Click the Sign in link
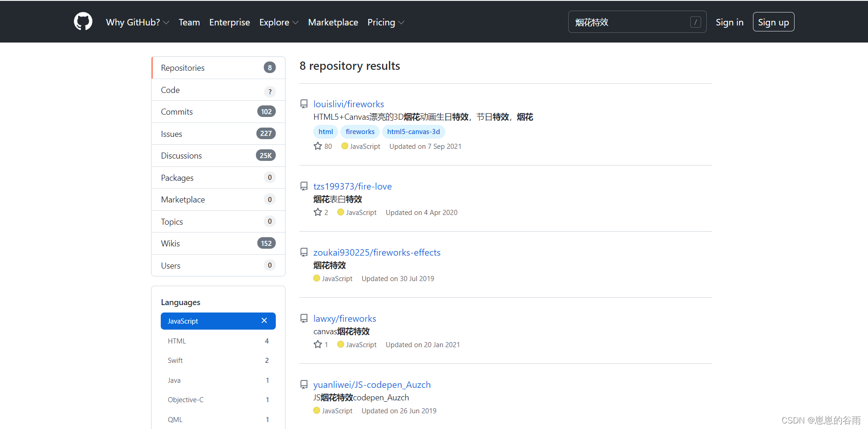The image size is (868, 429). [x=729, y=22]
